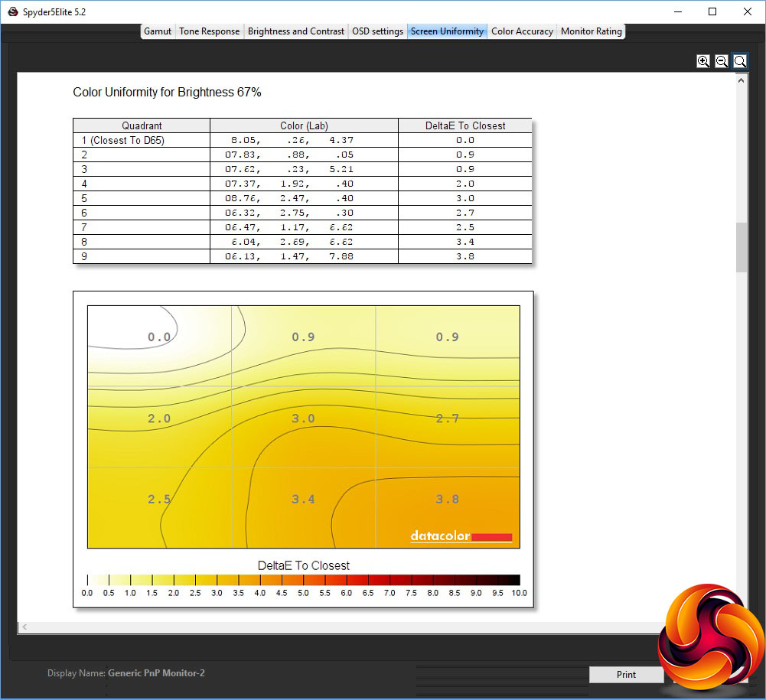Click the 0.0 value on the uniformity map
Viewport: 766px width, 700px height.
(x=159, y=337)
